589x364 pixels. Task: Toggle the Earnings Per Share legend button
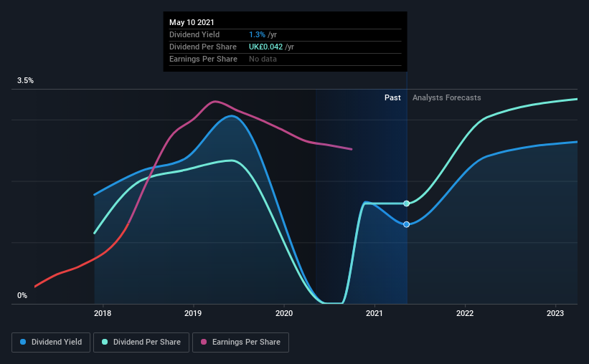[240, 343]
